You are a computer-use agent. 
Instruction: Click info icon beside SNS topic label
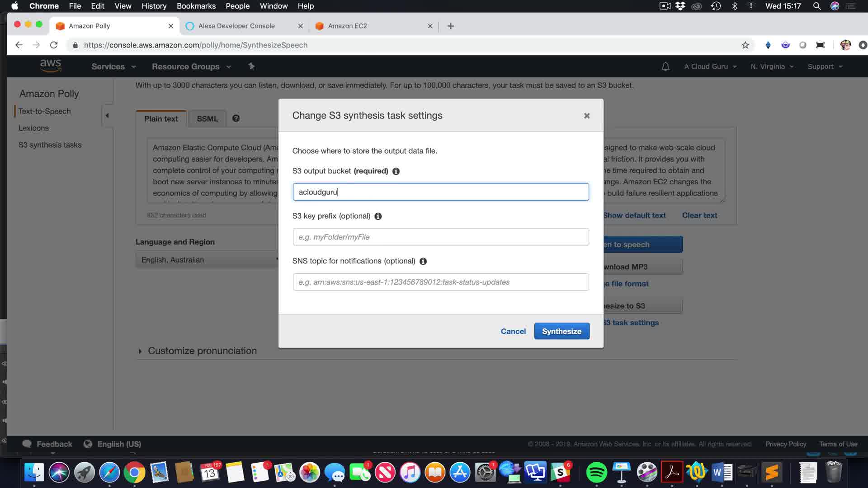click(x=423, y=261)
